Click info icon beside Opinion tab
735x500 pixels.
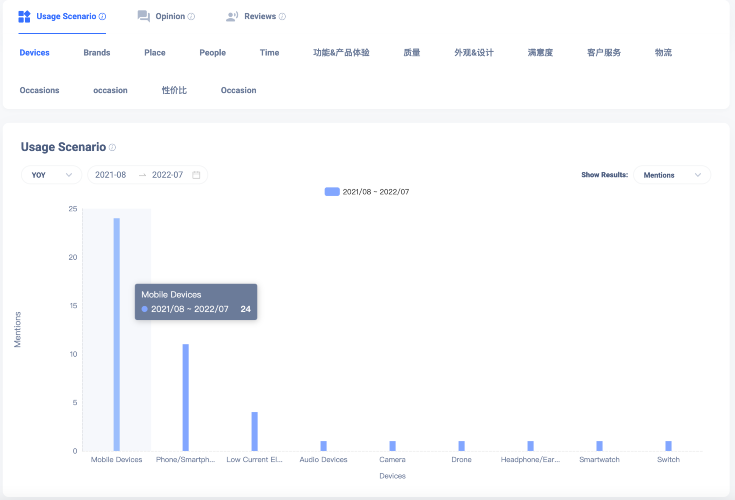point(191,16)
